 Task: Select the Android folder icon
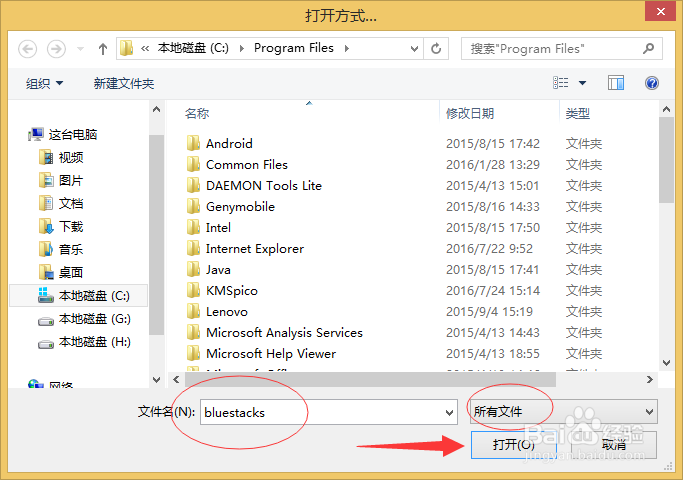[x=193, y=143]
